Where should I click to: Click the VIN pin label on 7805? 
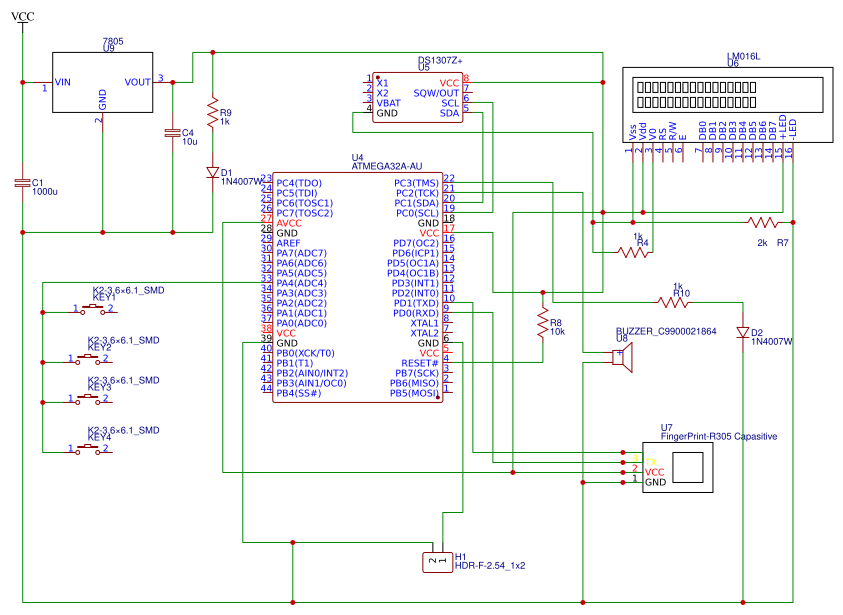62,82
